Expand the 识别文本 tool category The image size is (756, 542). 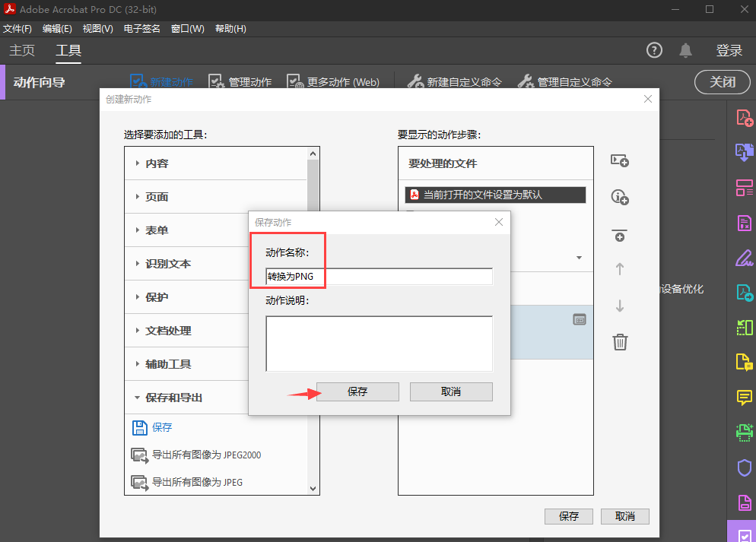(x=167, y=264)
